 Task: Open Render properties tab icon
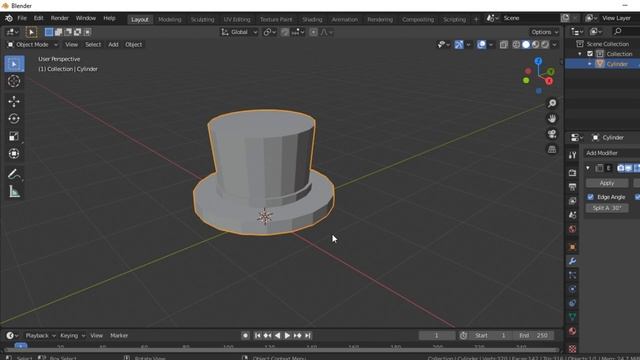point(572,173)
